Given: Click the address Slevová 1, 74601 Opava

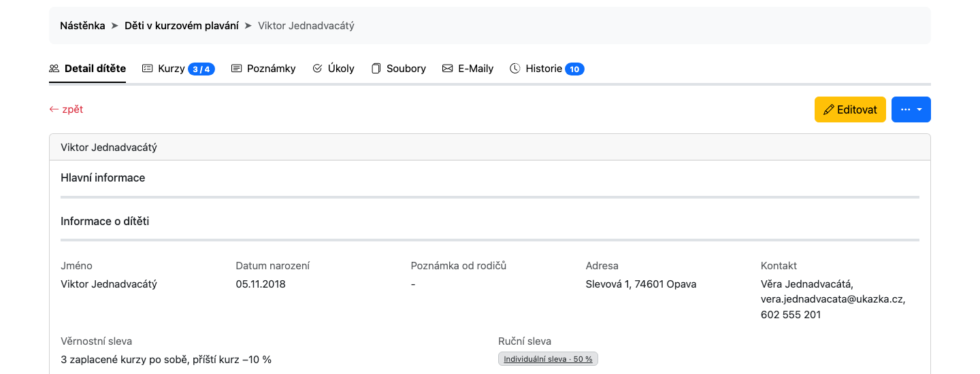Looking at the screenshot, I should pyautogui.click(x=641, y=284).
